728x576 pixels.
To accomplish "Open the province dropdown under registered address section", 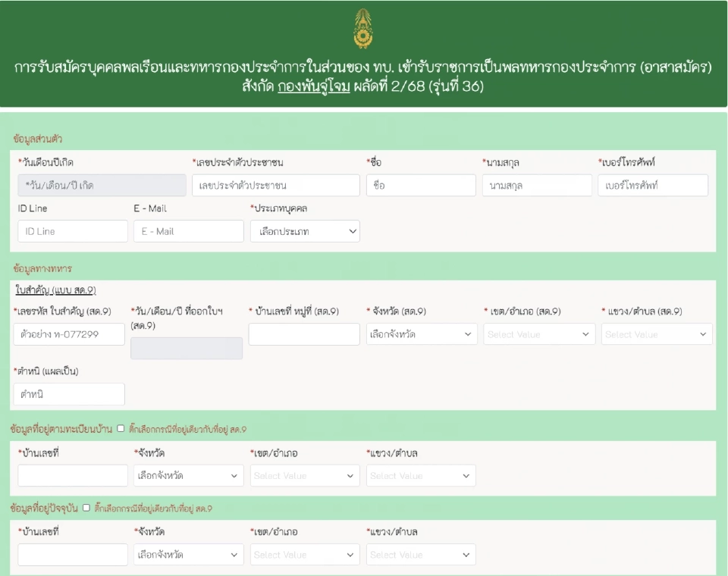I will tap(189, 476).
